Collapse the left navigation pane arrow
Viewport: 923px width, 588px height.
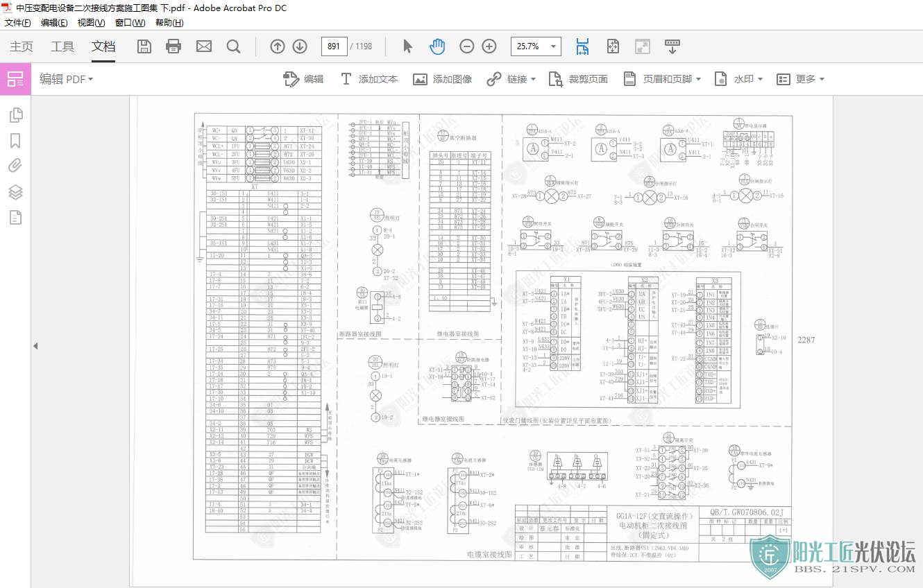coord(35,346)
